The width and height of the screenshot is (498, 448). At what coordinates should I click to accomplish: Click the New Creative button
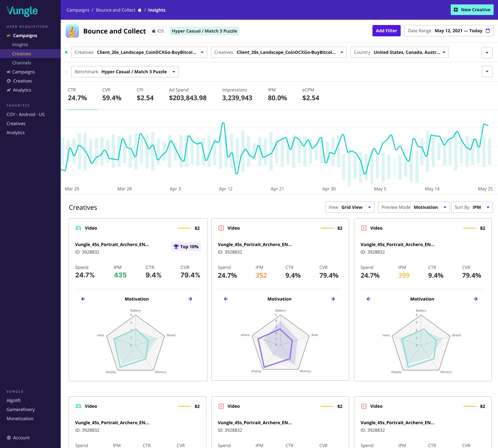point(472,10)
